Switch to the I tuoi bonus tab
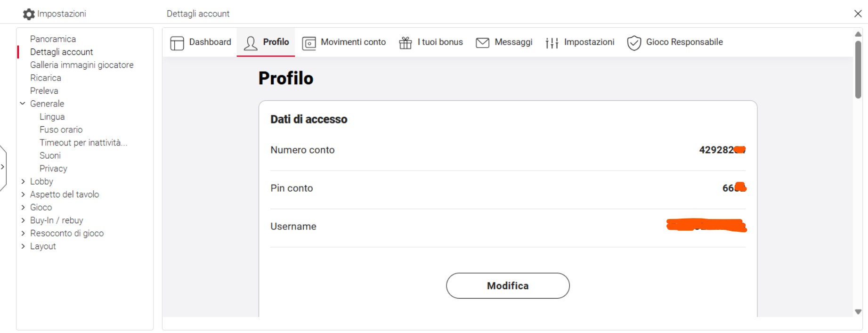The width and height of the screenshot is (868, 333). 430,42
